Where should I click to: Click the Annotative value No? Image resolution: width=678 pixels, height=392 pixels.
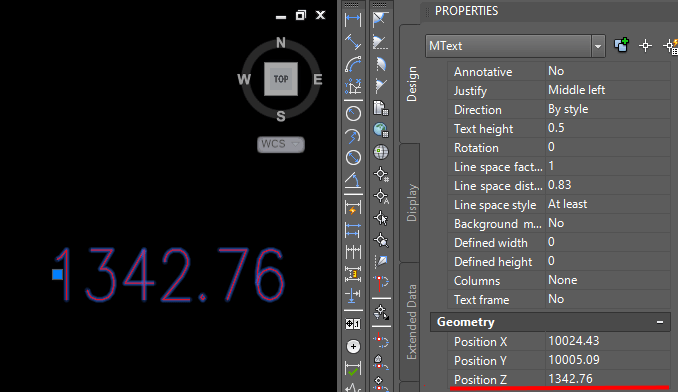click(608, 71)
